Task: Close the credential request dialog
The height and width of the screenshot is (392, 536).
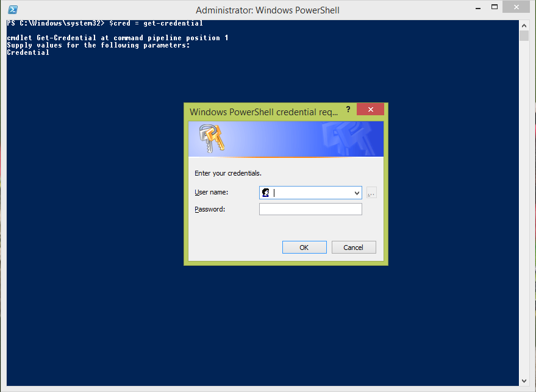Action: (x=370, y=109)
